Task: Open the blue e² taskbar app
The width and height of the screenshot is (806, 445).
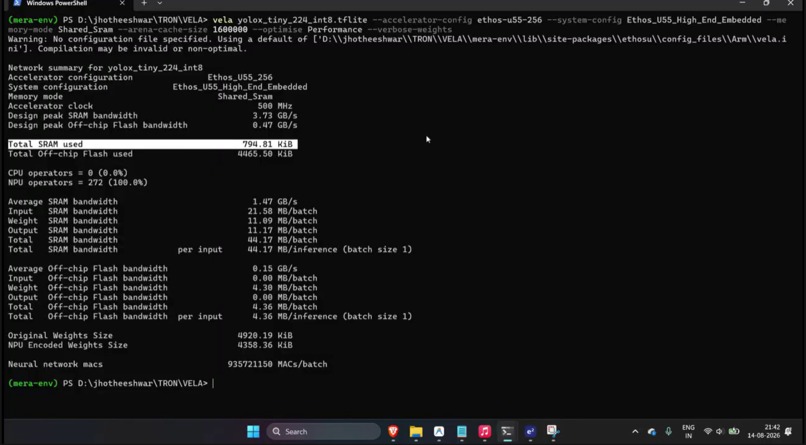Action: tap(530, 432)
